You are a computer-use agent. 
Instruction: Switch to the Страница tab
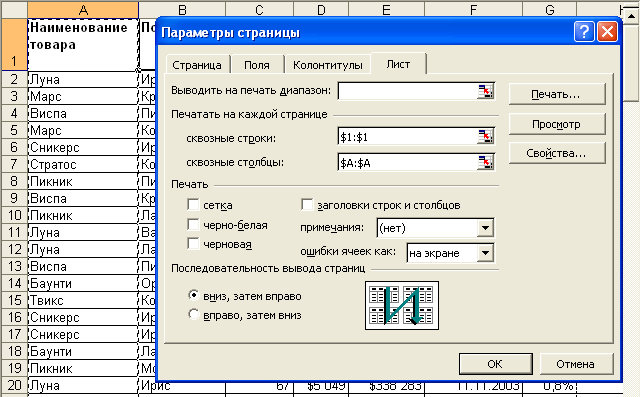[x=197, y=65]
